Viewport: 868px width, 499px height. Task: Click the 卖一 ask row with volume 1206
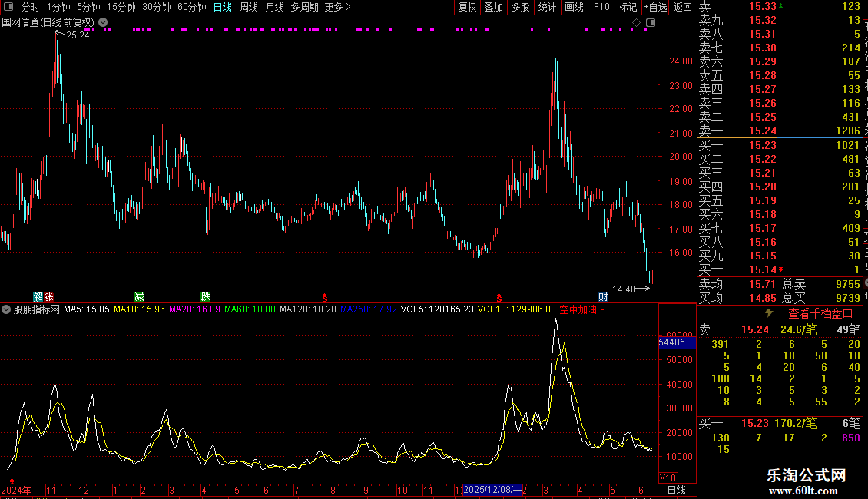pyautogui.click(x=780, y=131)
